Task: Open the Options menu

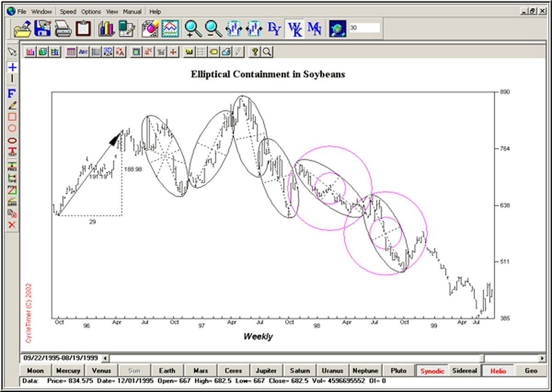Action: [91, 12]
